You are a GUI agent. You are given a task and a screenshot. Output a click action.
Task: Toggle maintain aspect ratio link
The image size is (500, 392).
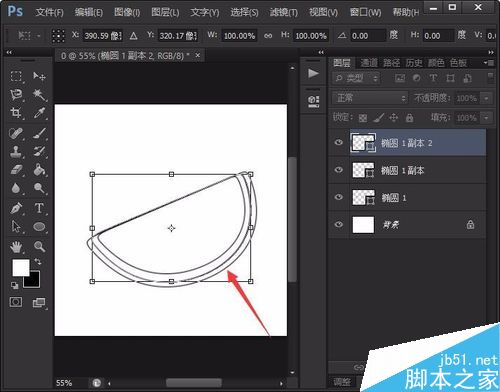(x=268, y=36)
